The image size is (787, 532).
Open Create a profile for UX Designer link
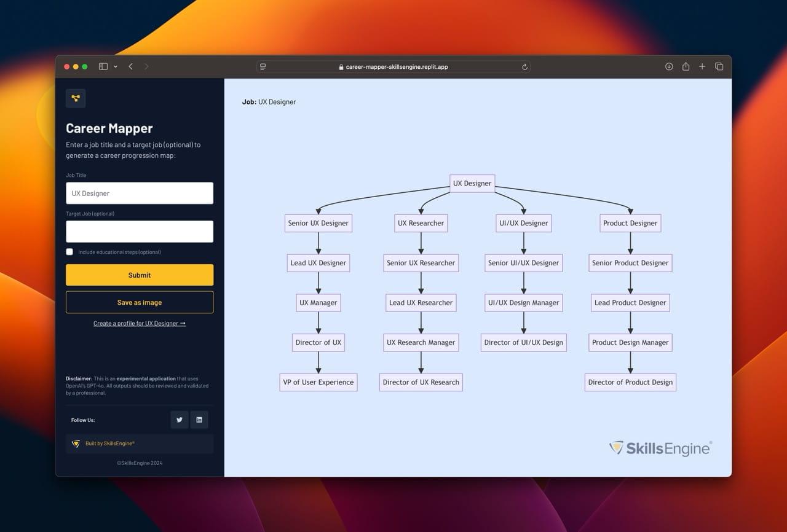point(140,323)
